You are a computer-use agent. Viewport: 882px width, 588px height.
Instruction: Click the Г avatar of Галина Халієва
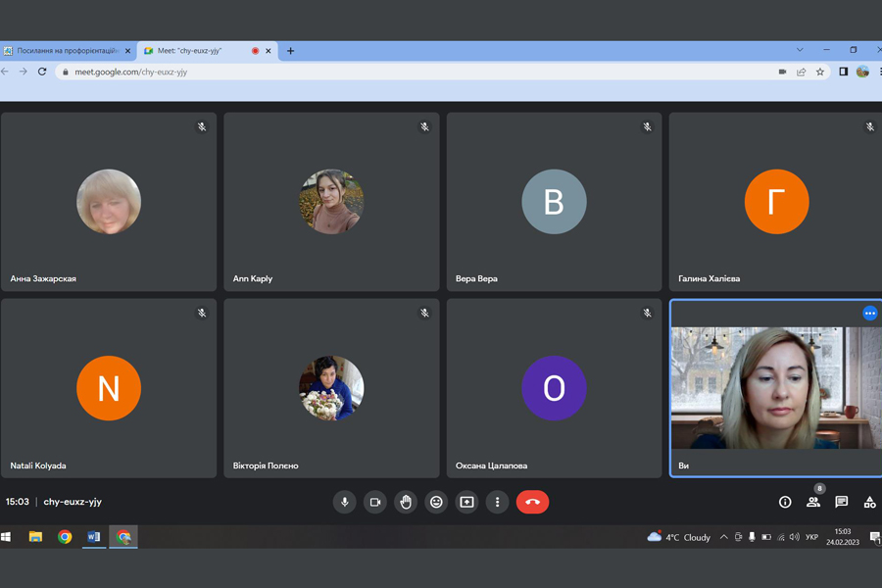[x=777, y=202]
